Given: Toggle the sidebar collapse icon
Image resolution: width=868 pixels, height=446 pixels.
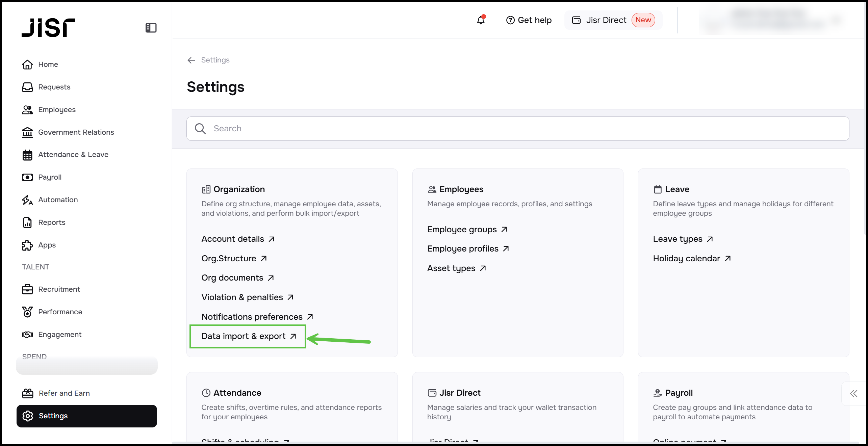Looking at the screenshot, I should pos(151,28).
